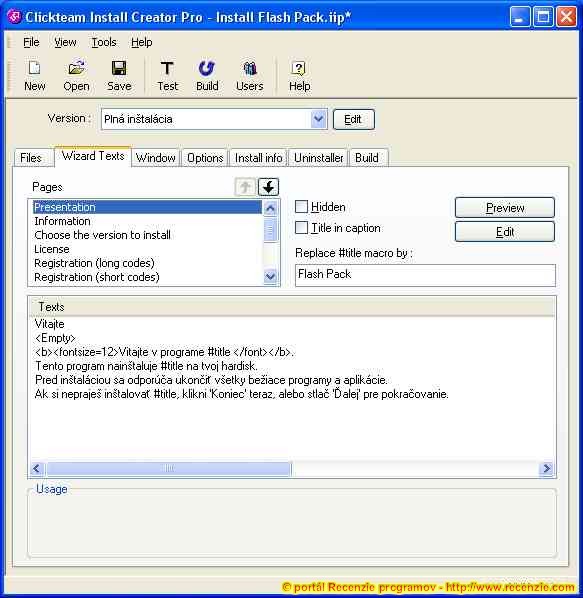The image size is (583, 598).
Task: Open the Help menu
Action: coord(141,42)
